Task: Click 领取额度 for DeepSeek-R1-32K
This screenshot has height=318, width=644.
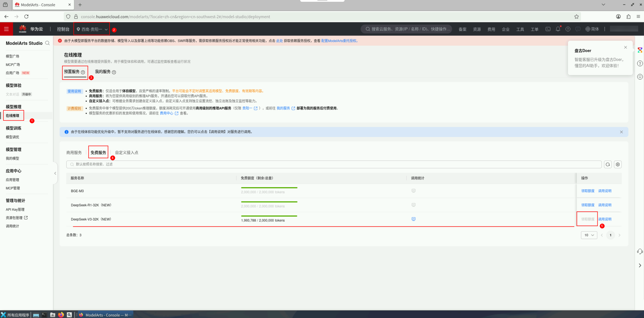Action: [588, 205]
